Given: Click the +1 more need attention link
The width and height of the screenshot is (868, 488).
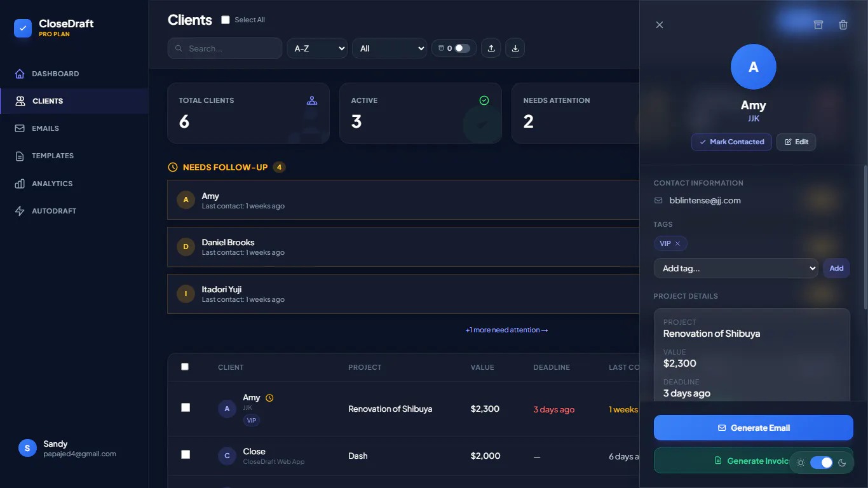Looking at the screenshot, I should (506, 330).
